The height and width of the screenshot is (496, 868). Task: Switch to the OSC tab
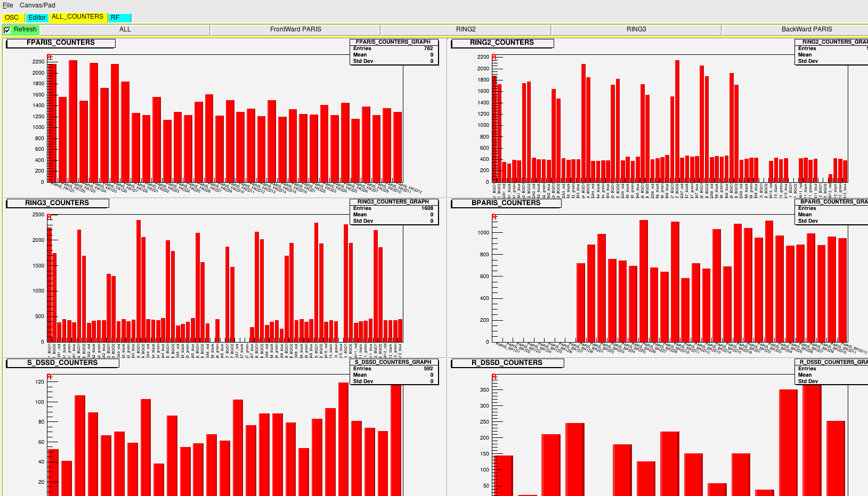click(12, 18)
